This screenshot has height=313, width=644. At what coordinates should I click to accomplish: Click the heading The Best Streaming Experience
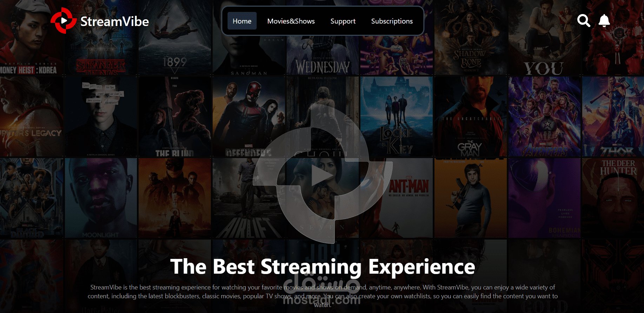click(323, 267)
